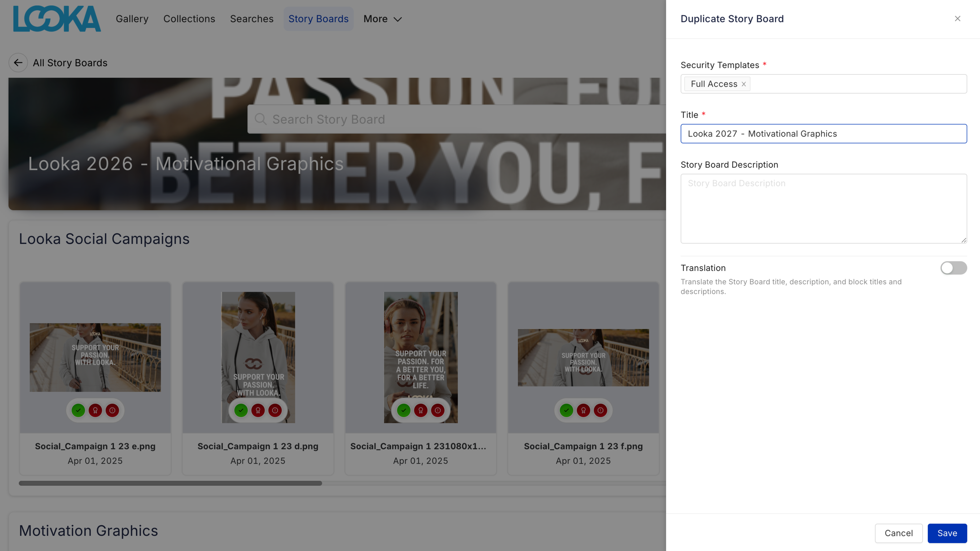Return to All Story Boards
The image size is (980, 551).
[70, 63]
